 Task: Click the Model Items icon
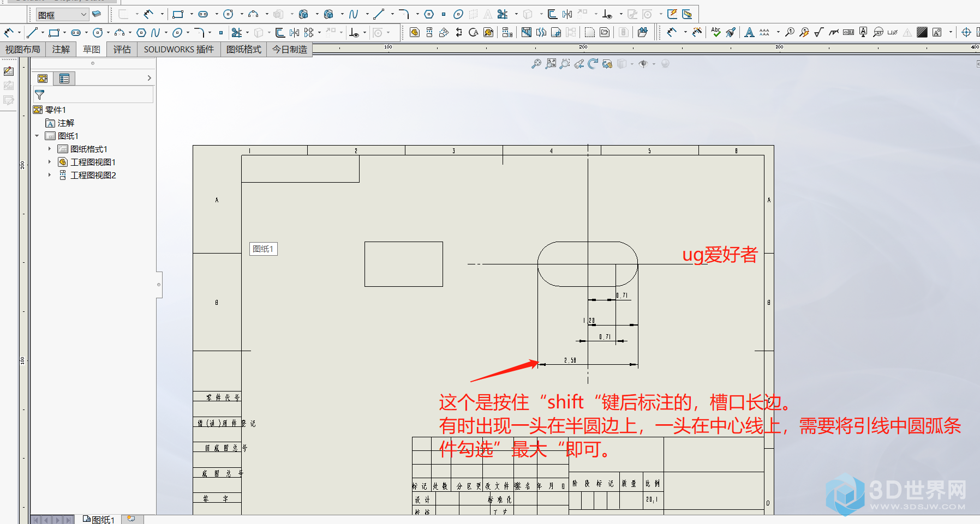point(697,33)
